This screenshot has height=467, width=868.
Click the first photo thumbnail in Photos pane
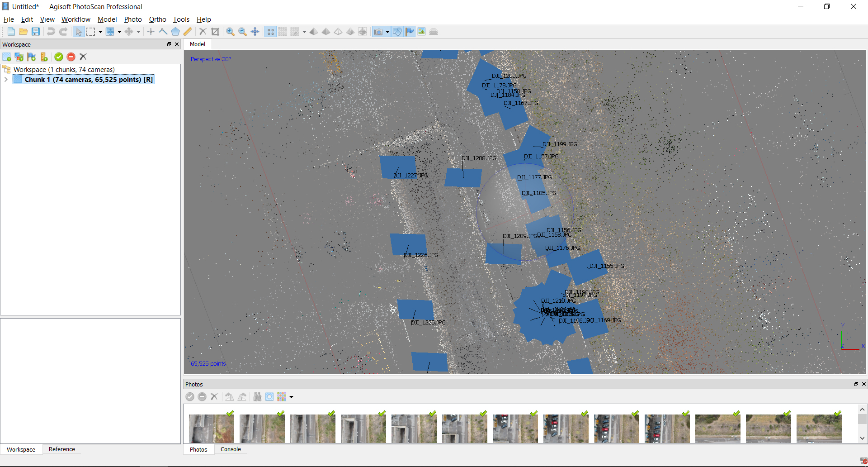pyautogui.click(x=211, y=428)
